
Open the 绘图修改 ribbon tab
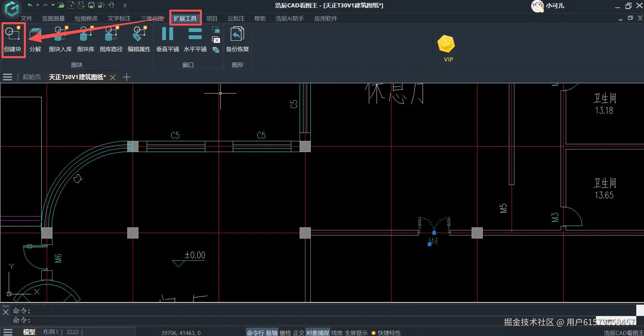86,18
